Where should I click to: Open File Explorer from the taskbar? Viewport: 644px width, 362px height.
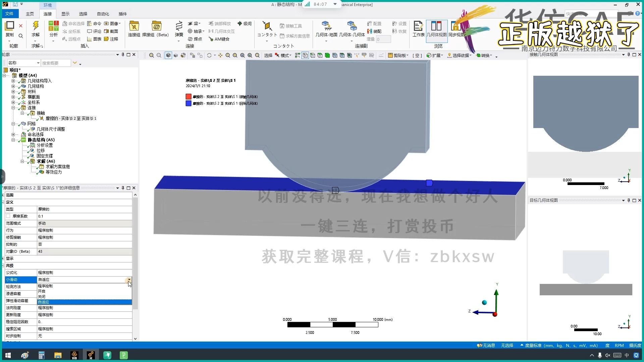[x=58, y=355]
